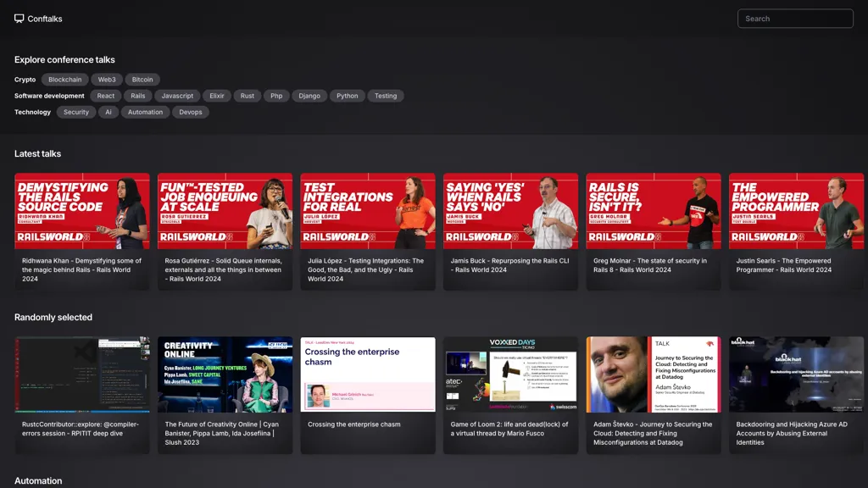Browse talks tagged Testing
The height and width of the screenshot is (488, 868).
(386, 96)
